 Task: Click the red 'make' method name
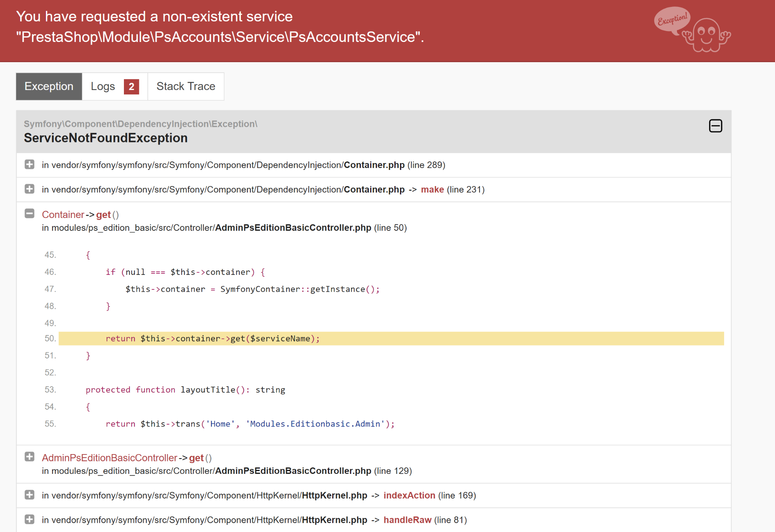tap(432, 190)
